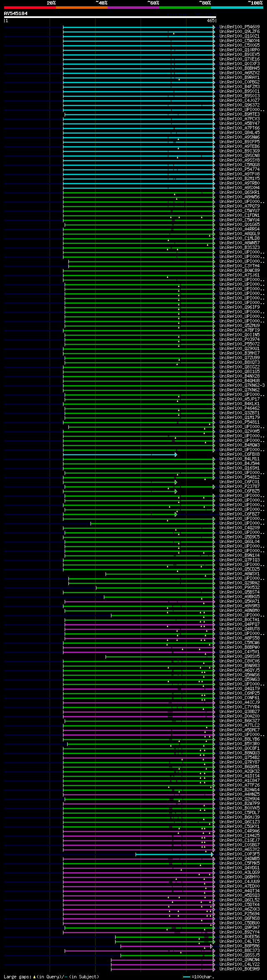Click the short cyan alignment bar for C6FBX8

(120, 454)
